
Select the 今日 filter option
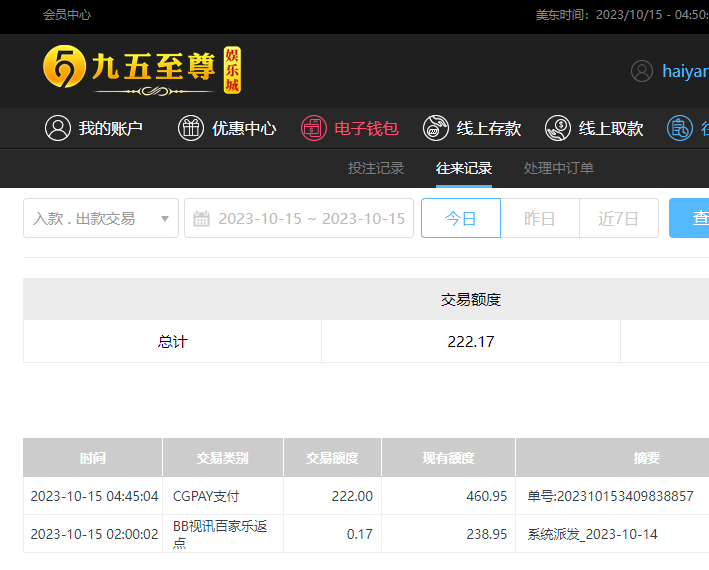click(x=460, y=218)
